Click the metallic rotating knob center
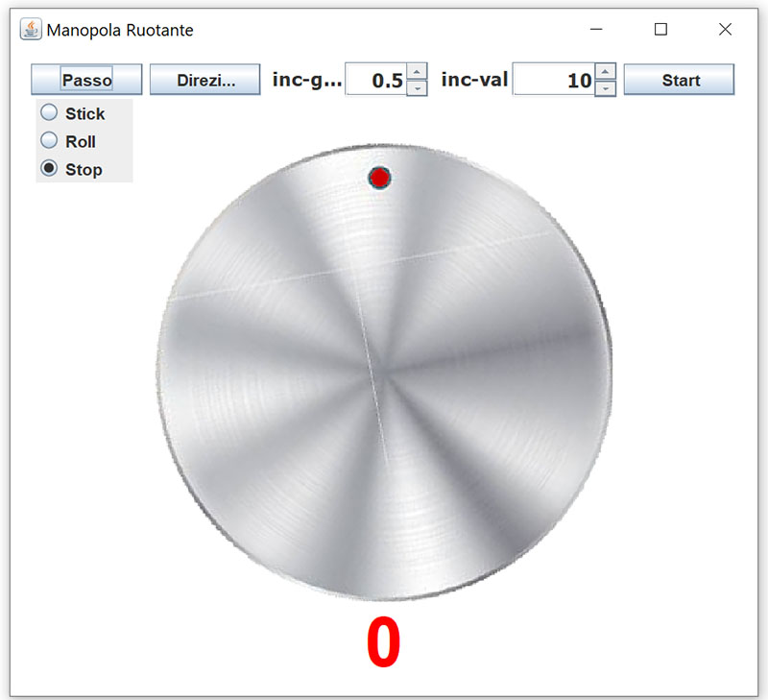The width and height of the screenshot is (768, 700). (x=385, y=373)
